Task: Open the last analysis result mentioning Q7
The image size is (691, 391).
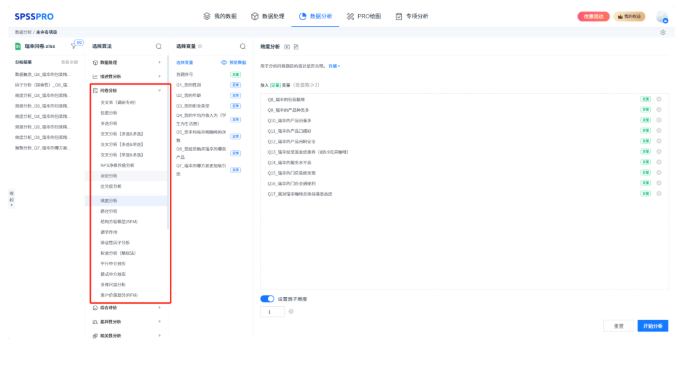Action: pyautogui.click(x=42, y=148)
